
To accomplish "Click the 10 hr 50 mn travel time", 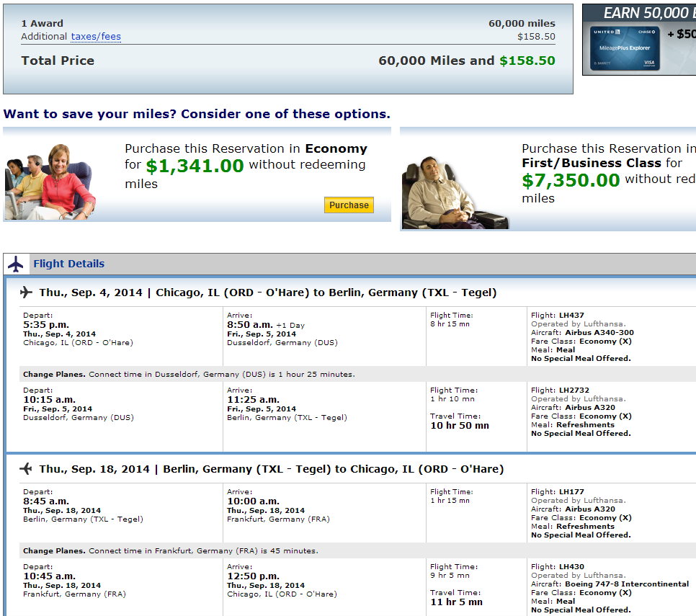I will click(460, 425).
